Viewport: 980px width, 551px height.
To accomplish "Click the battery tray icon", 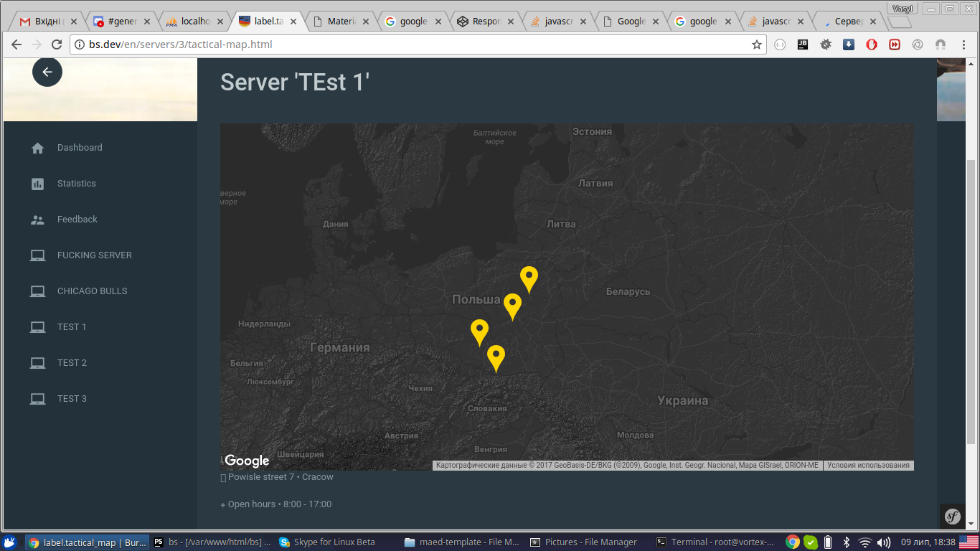I will pyautogui.click(x=828, y=542).
